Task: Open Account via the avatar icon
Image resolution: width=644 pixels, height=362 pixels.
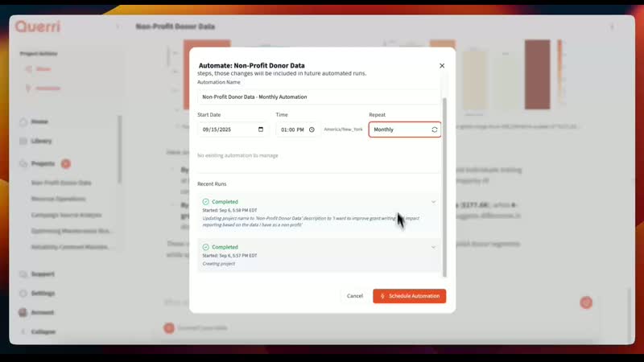Action: (x=23, y=312)
